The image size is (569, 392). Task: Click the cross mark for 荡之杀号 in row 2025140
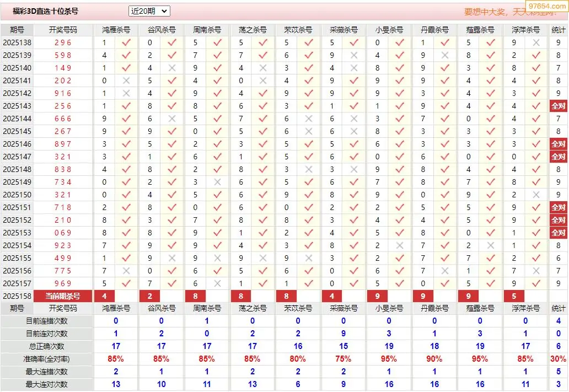(x=263, y=68)
